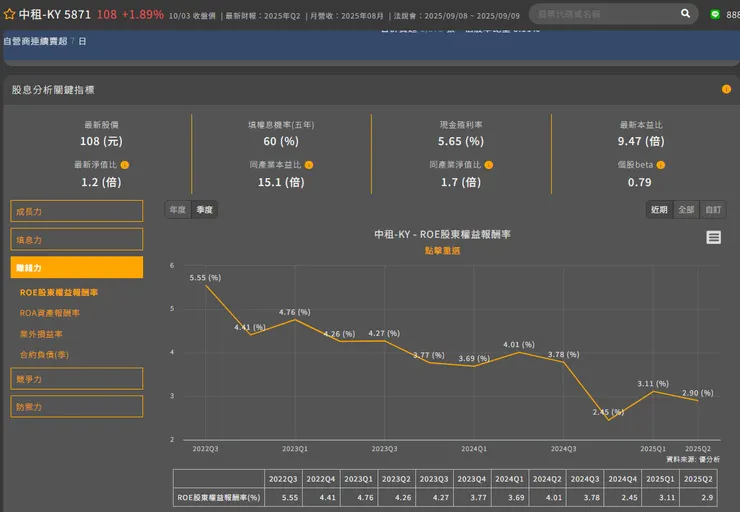Click the info icon next to 最新淨值比
Image resolution: width=740 pixels, height=512 pixels.
pos(125,165)
